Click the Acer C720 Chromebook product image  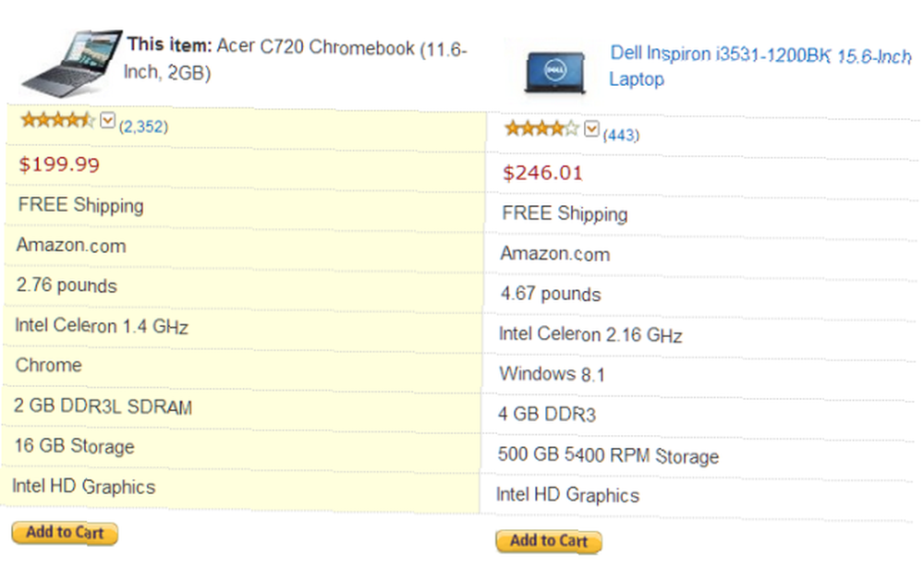coord(72,63)
